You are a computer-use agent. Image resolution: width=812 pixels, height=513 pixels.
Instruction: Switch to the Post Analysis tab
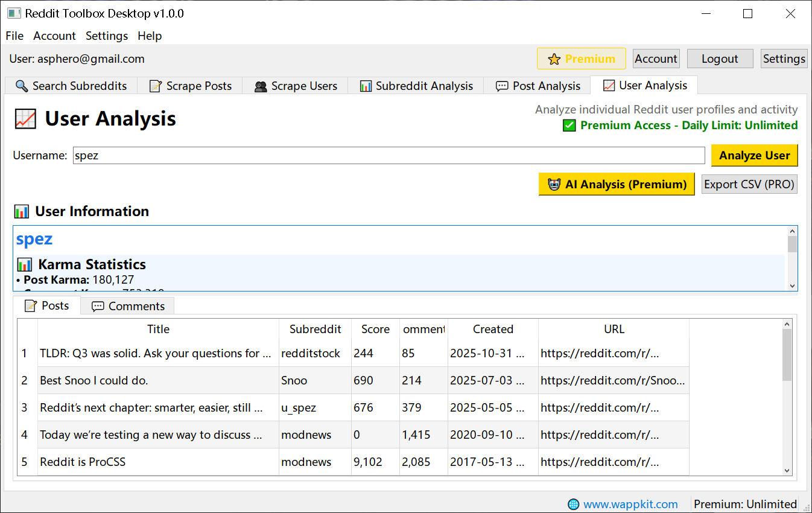tap(538, 86)
